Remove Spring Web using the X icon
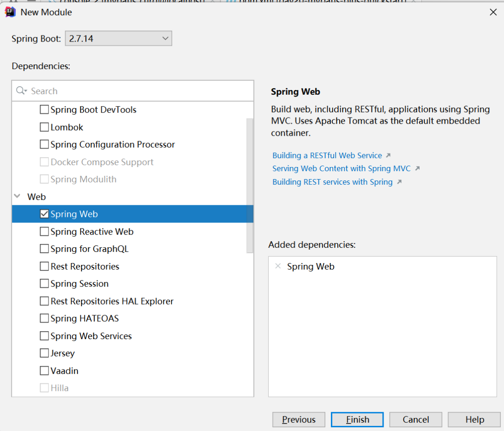The width and height of the screenshot is (504, 431). point(278,266)
